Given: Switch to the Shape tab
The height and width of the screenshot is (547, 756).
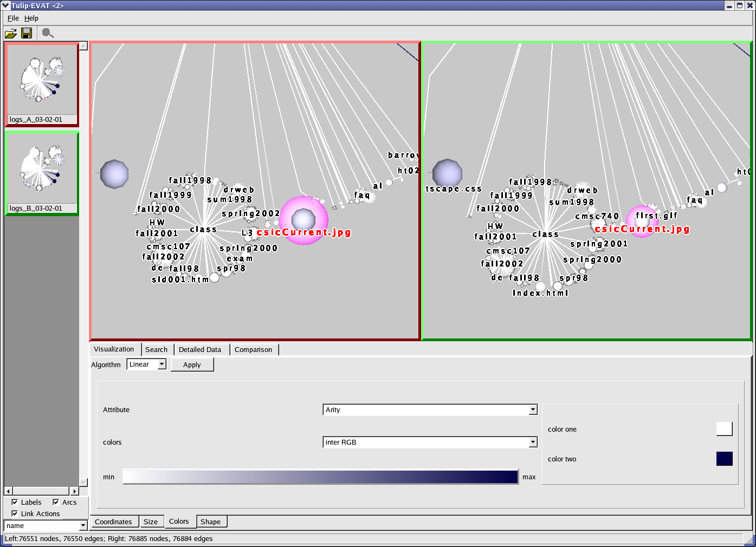Looking at the screenshot, I should point(210,522).
